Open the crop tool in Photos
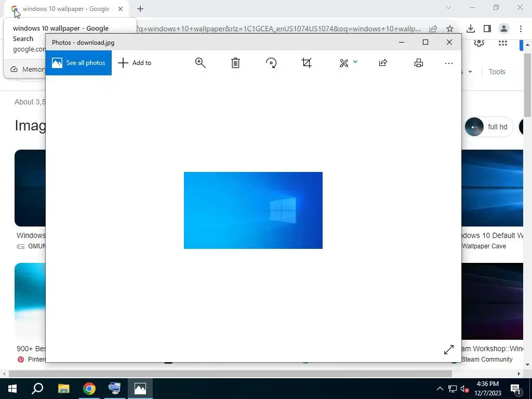The image size is (532, 399). (307, 63)
